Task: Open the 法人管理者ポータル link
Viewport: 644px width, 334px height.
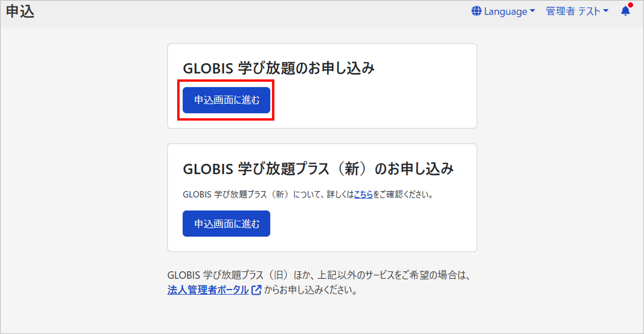Action: click(208, 290)
